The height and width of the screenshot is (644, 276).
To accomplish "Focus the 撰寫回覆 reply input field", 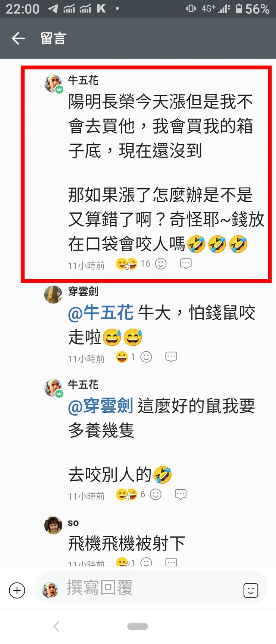I will pyautogui.click(x=151, y=588).
